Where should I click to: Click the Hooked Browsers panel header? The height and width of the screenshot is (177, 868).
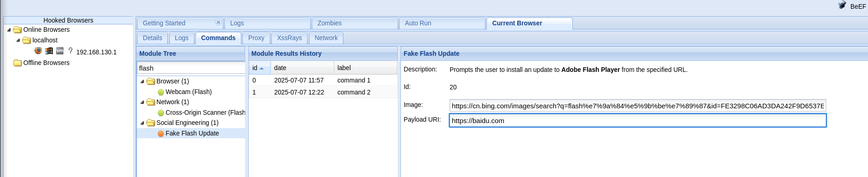tap(68, 20)
